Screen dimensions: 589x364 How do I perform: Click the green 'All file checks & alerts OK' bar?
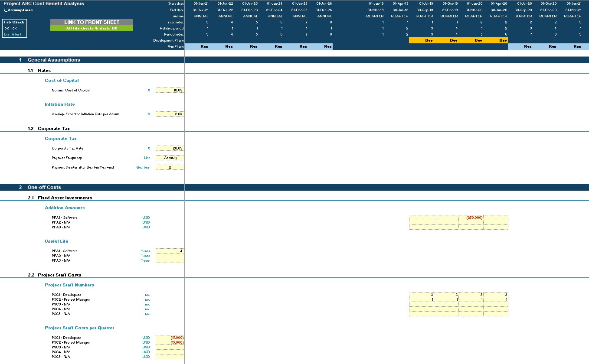pyautogui.click(x=91, y=27)
